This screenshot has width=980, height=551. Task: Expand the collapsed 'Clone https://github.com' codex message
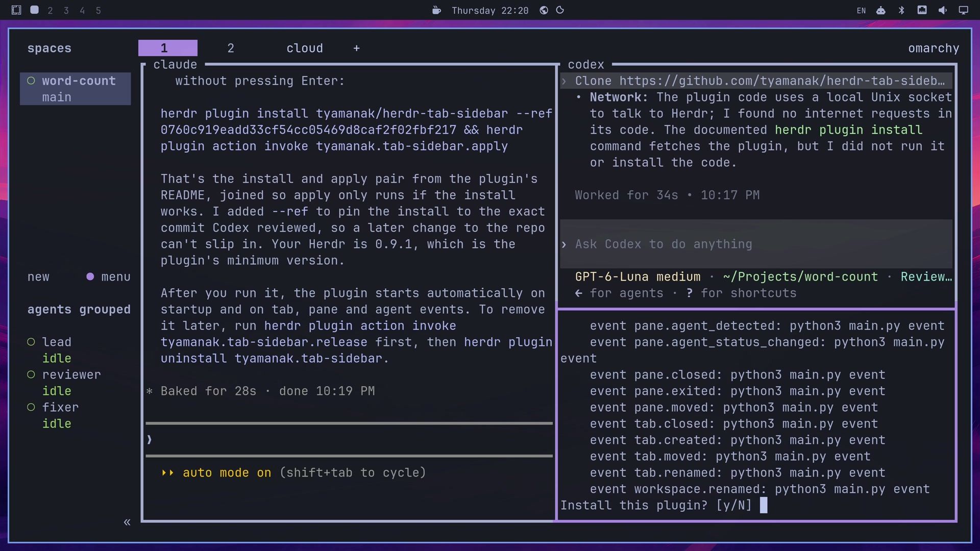click(x=756, y=81)
